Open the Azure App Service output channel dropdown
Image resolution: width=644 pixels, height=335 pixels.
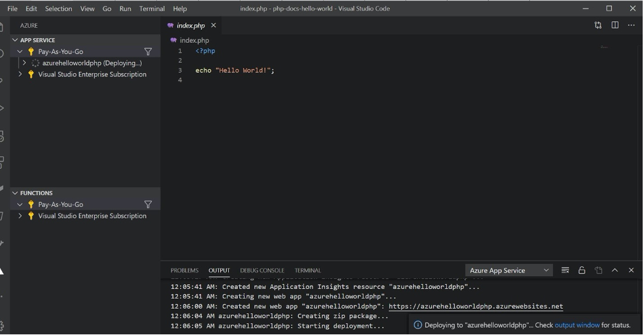pos(509,270)
